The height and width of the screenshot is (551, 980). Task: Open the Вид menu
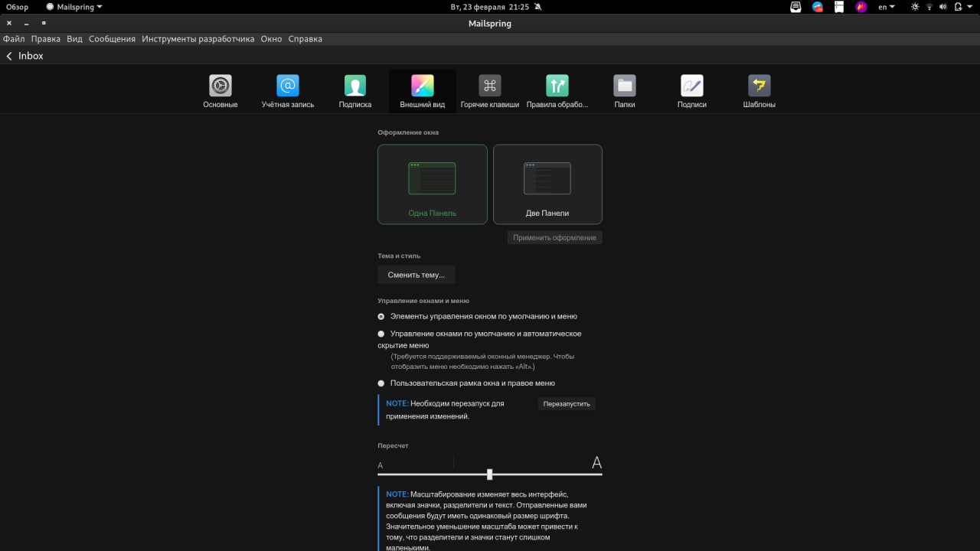click(x=74, y=39)
